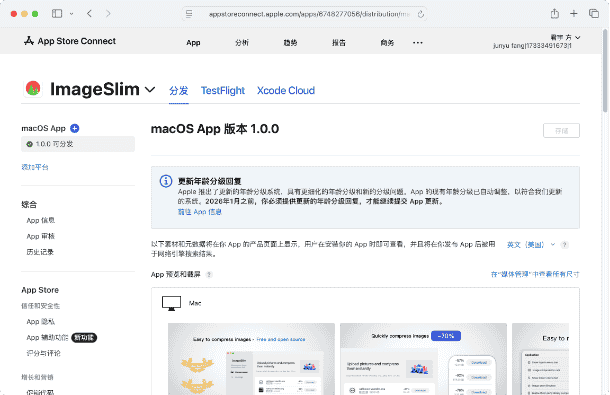The image size is (610, 395).
Task: Show tab overview icon
Action: (594, 14)
